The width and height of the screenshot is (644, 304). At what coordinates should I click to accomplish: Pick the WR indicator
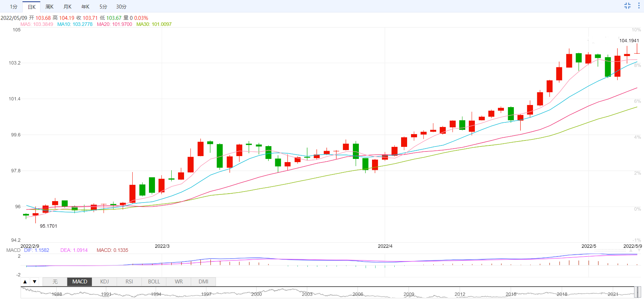[x=179, y=282]
